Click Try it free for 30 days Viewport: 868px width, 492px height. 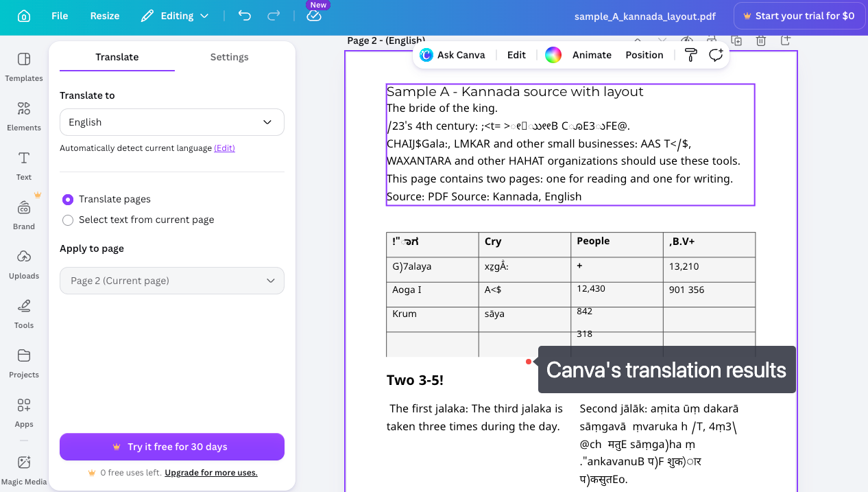[x=172, y=447]
